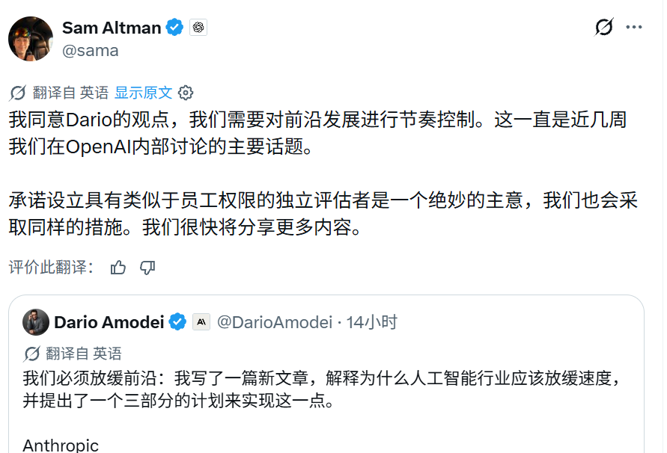
Task: Click translation icon beside 翻译自 英语
Action: [18, 92]
